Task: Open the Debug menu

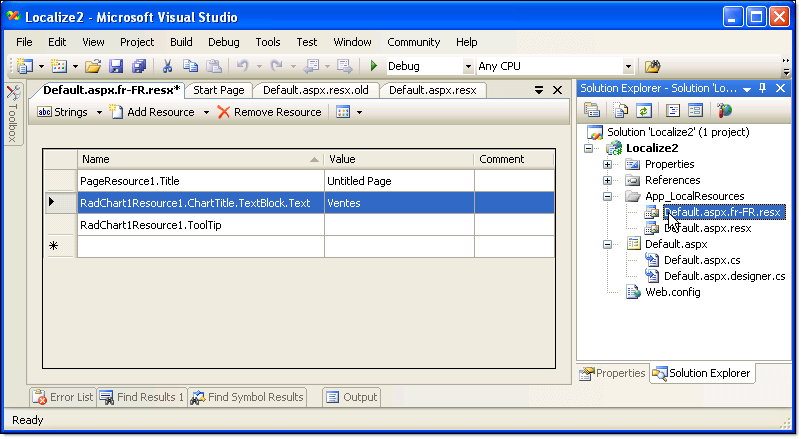Action: pos(224,42)
